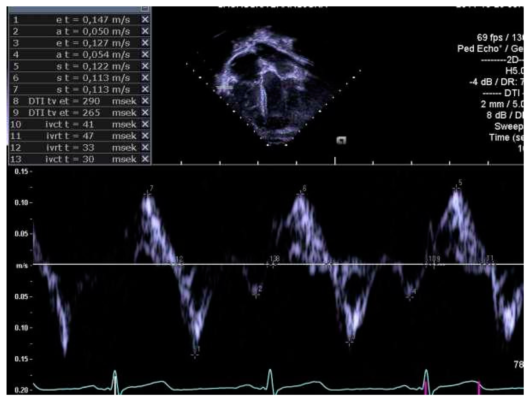Click caliper marker 7 on first systolic peak
The image size is (532, 401).
147,194
